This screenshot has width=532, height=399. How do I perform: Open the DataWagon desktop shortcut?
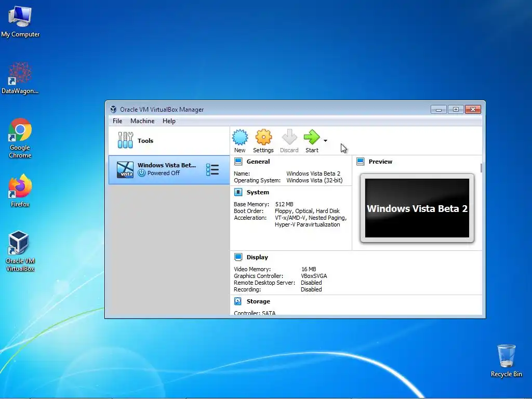(20, 78)
